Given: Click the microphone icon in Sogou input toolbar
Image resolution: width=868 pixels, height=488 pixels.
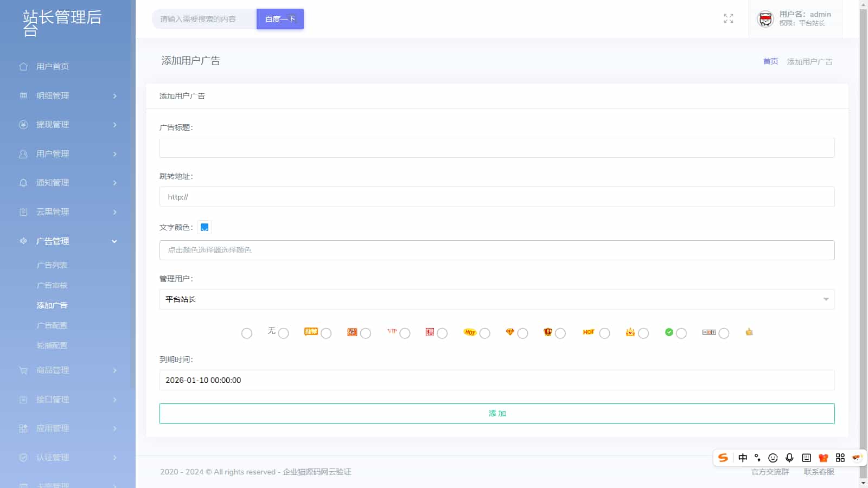Looking at the screenshot, I should coord(789,458).
